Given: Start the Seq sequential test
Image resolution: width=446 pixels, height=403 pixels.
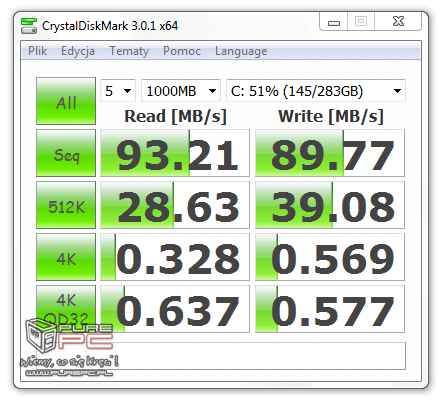Looking at the screenshot, I should pos(66,153).
